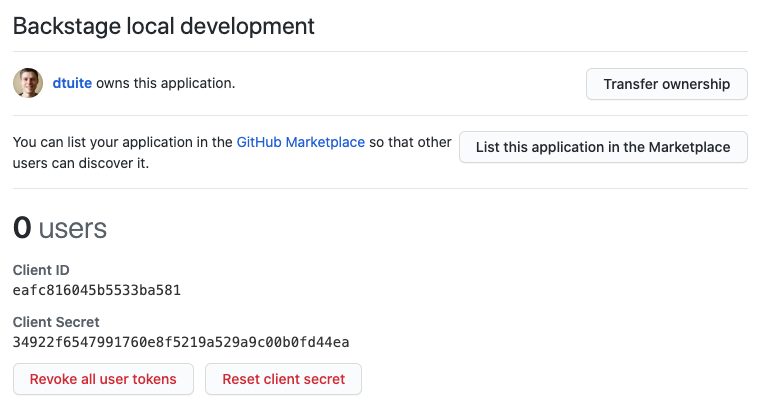Reset client secret

click(x=284, y=379)
